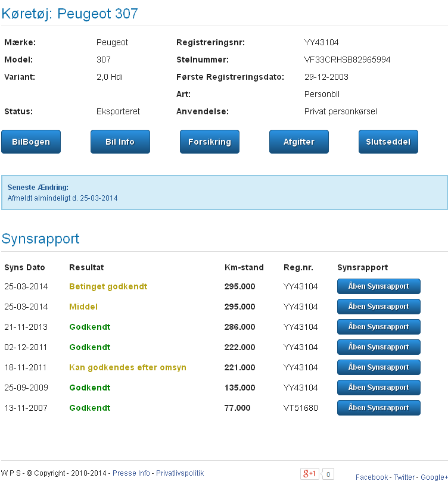Click the inspection date 02-12-2011
Viewport: 448px width, 484px height.
click(26, 347)
